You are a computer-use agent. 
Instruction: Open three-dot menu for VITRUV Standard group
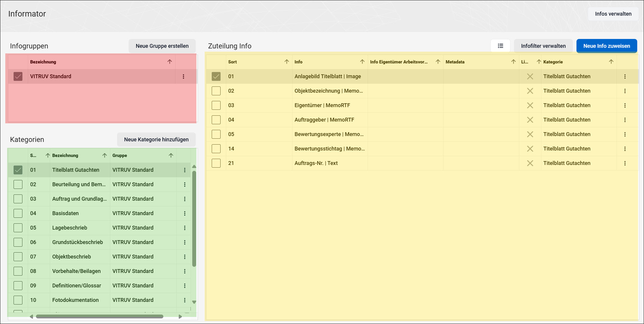coord(183,76)
